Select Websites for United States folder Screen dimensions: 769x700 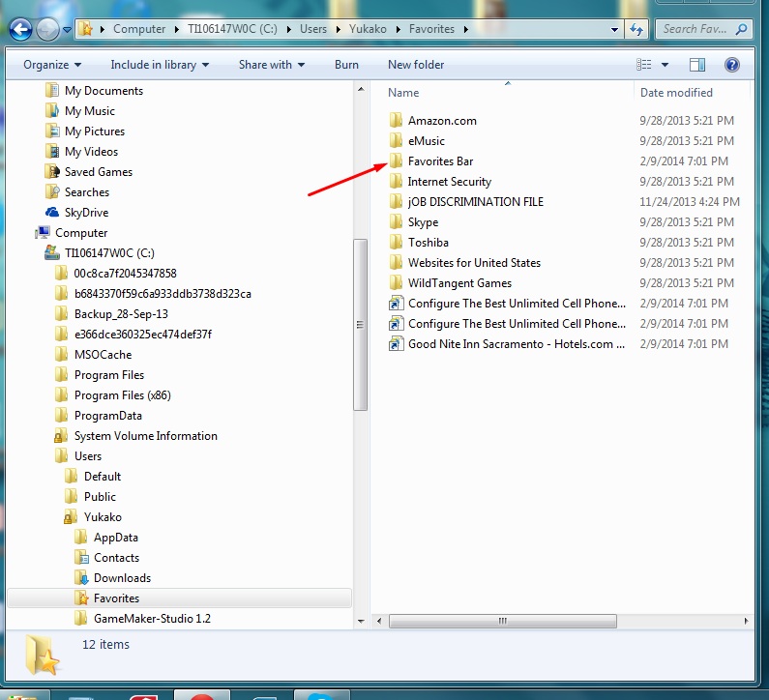click(x=474, y=263)
